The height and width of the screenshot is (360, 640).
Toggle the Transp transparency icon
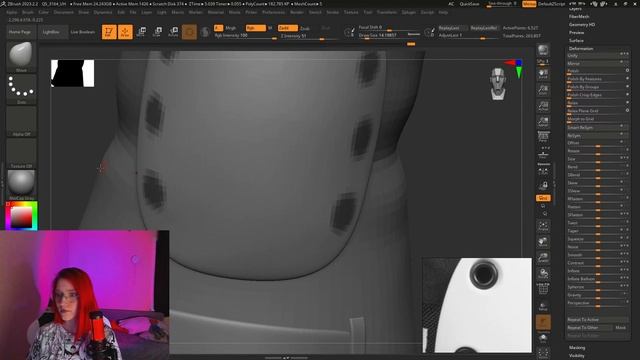pos(543,307)
